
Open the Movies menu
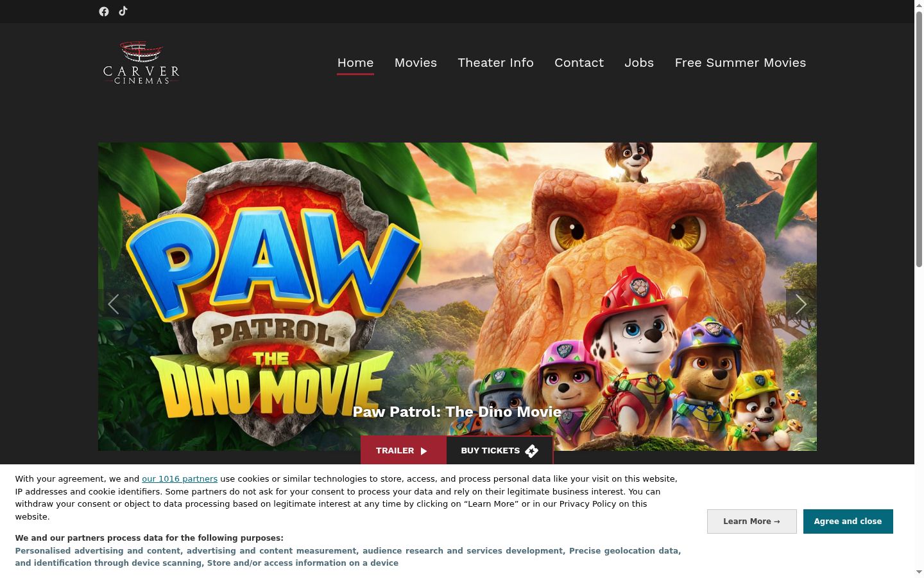(416, 63)
